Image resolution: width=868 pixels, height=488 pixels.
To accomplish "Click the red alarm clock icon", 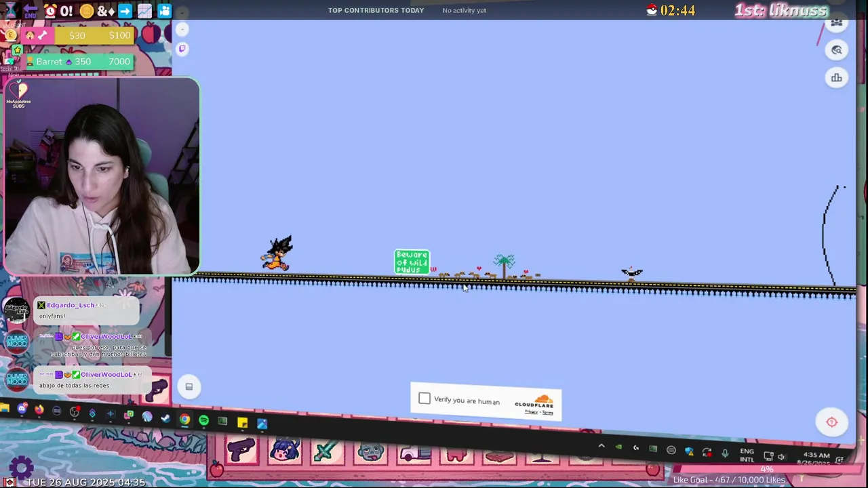I will click(50, 11).
